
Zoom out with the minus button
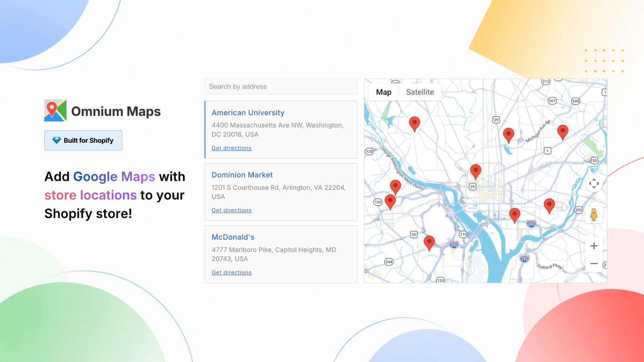tap(594, 263)
